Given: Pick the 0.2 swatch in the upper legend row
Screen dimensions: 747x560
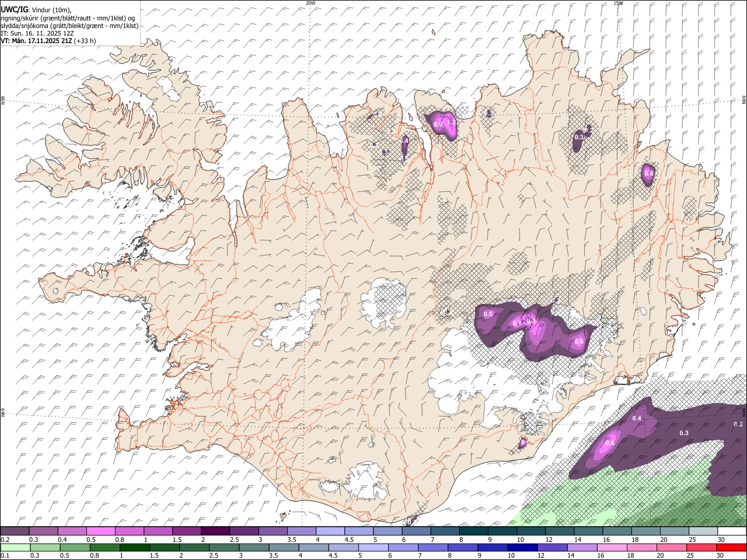Looking at the screenshot, I should tap(15, 531).
